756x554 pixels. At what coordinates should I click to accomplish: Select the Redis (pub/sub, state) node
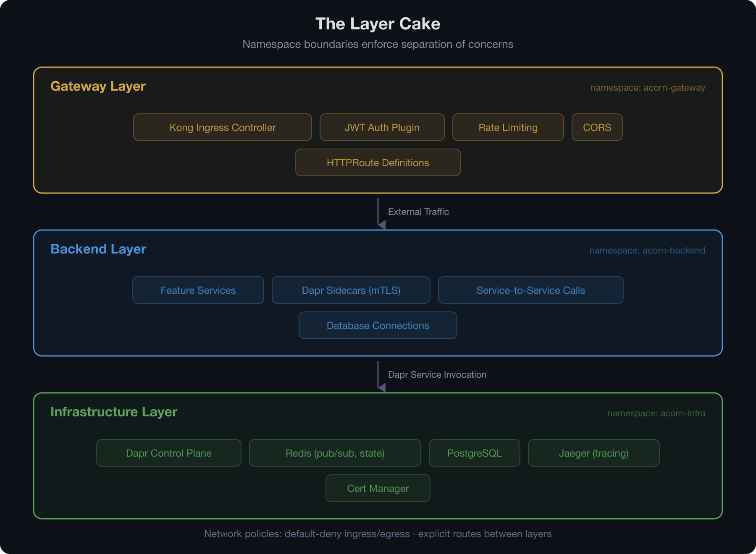point(335,453)
